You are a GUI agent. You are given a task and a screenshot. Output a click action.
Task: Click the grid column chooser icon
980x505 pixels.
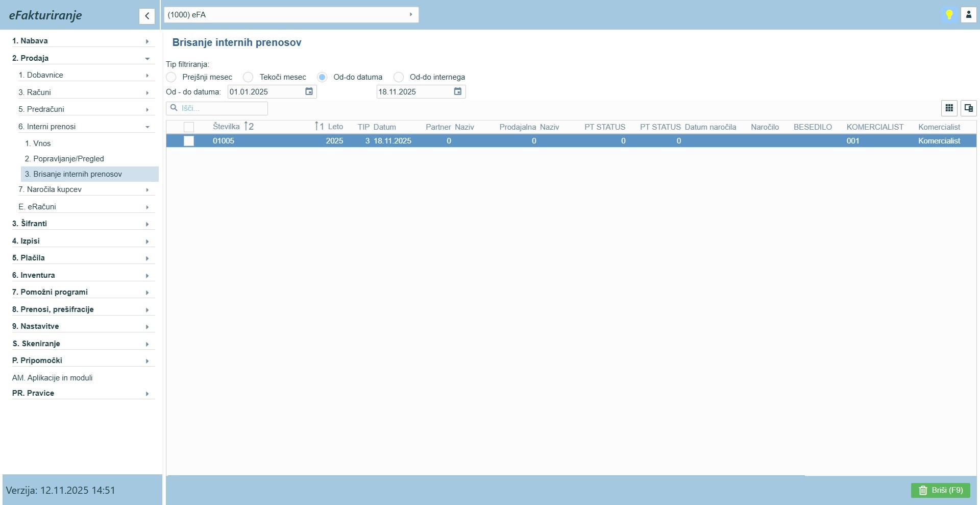(949, 108)
